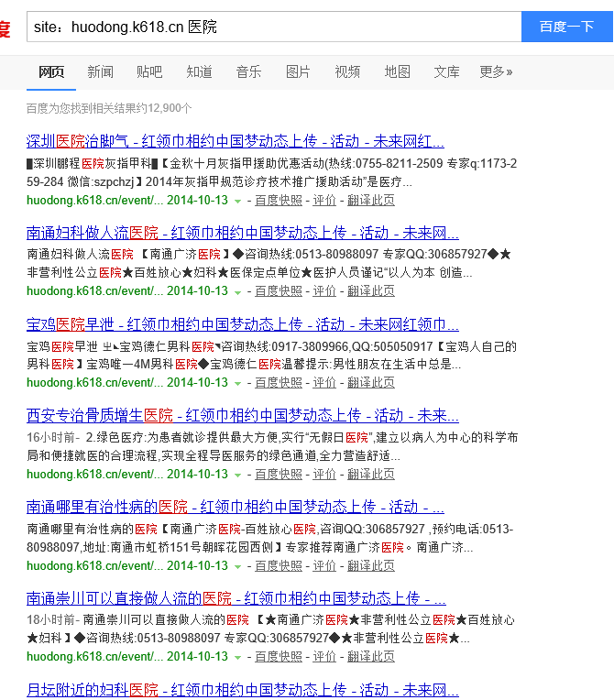Image resolution: width=614 pixels, height=700 pixels.
Task: Switch to the 视频 tab
Action: click(347, 71)
